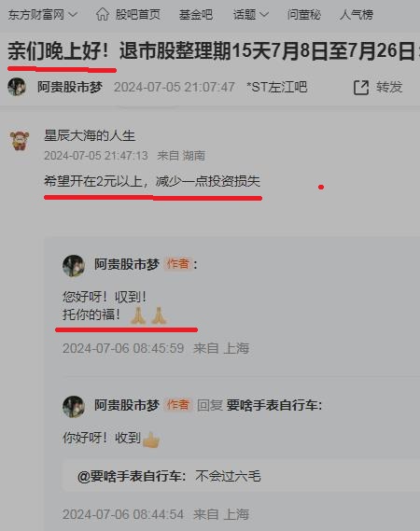Open the *ST左江吧 forum link
This screenshot has height=531, width=420.
276,87
